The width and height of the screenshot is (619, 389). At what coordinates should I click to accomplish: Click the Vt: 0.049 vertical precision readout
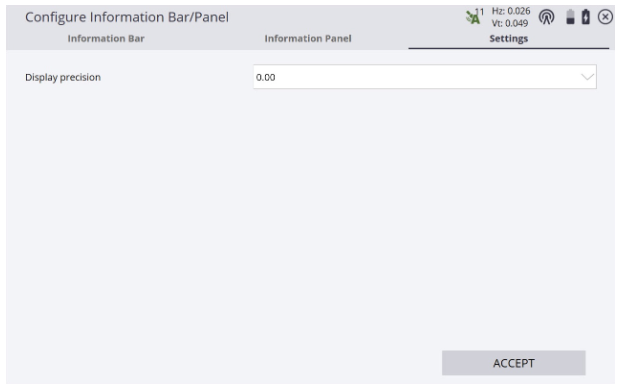(x=510, y=23)
